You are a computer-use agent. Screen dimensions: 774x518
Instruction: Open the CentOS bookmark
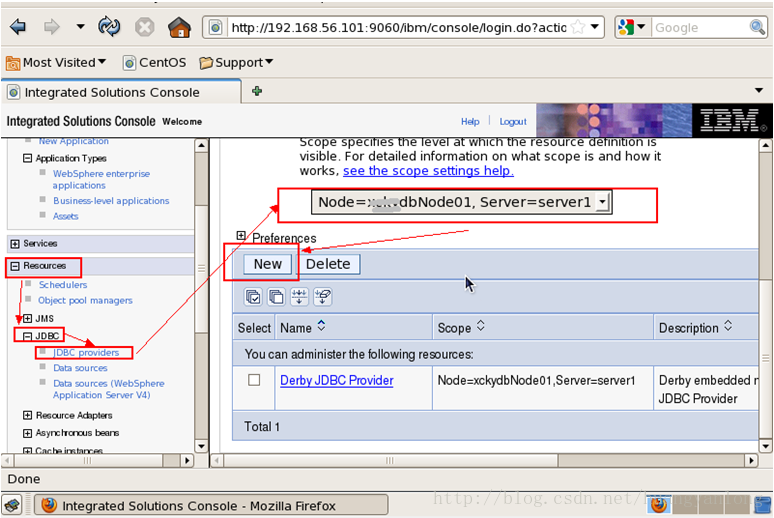[x=155, y=63]
